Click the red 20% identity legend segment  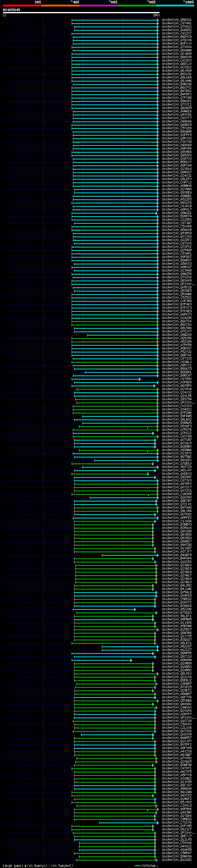click(x=22, y=6)
